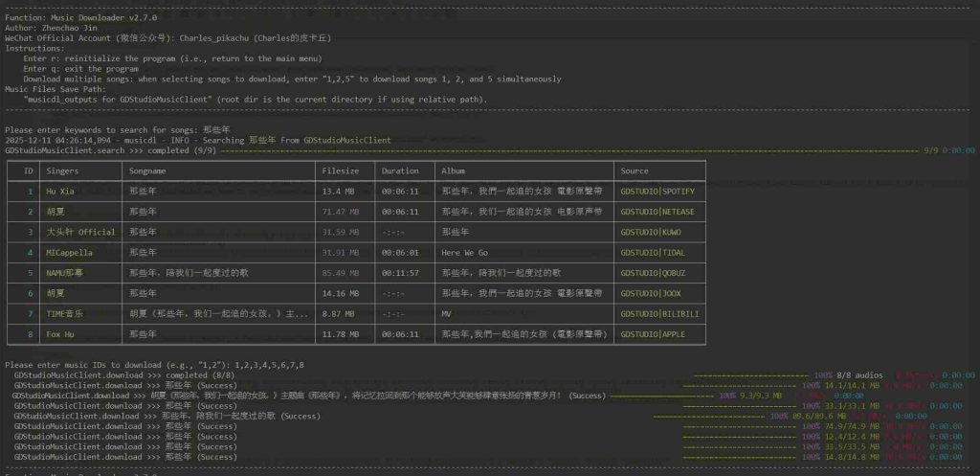This screenshot has height=476, width=980.
Task: Select the GDSTUDIO|TIDAL source entry
Action: (x=654, y=253)
